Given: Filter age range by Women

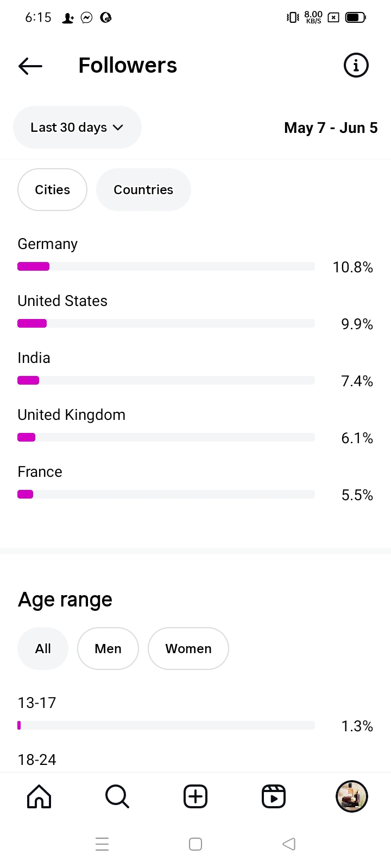Looking at the screenshot, I should [x=188, y=649].
